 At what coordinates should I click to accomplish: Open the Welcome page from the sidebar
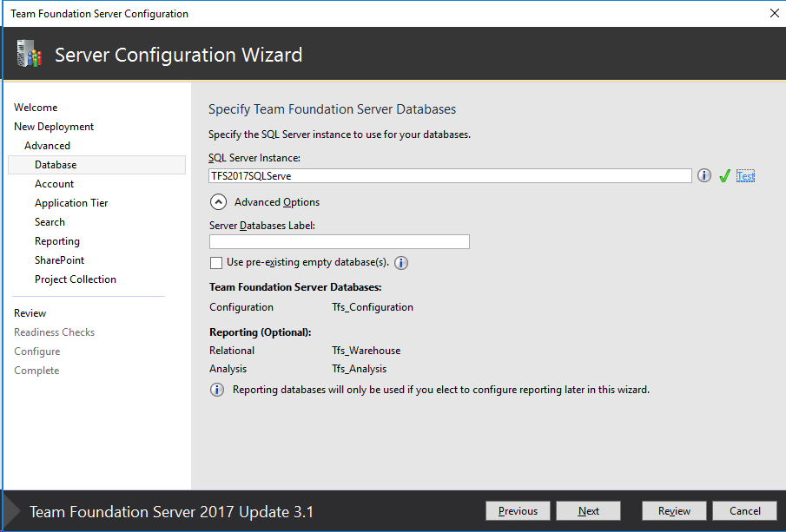click(x=36, y=107)
